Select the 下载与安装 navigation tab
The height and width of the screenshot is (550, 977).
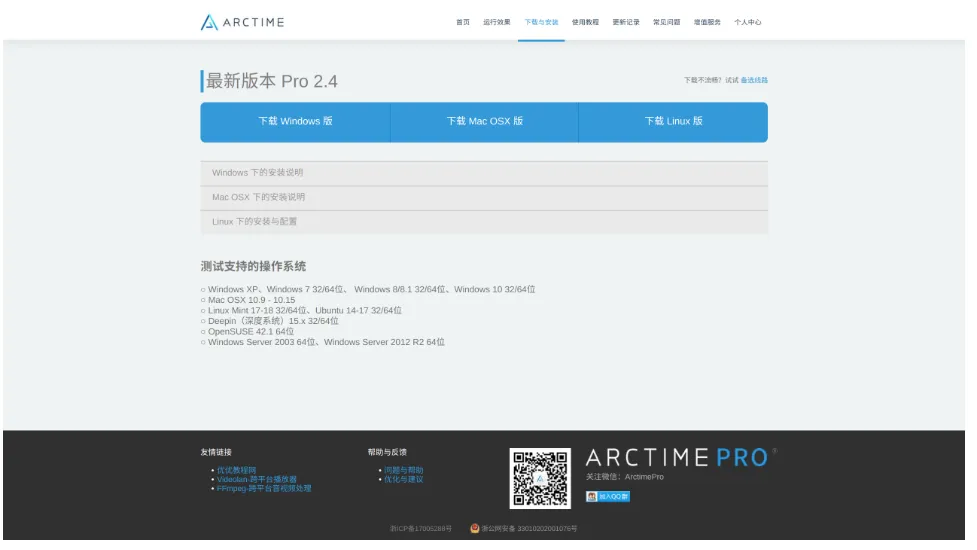click(541, 22)
